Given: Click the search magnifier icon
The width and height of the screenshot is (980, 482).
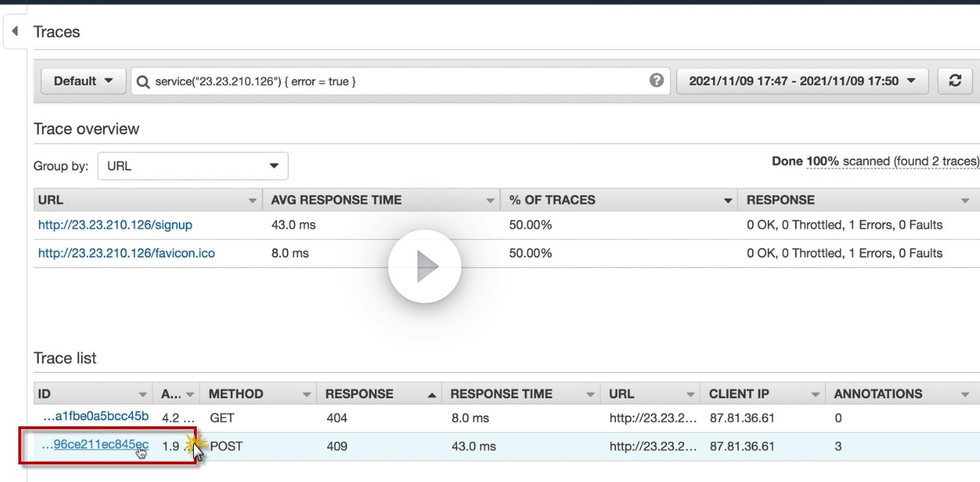Looking at the screenshot, I should pyautogui.click(x=143, y=82).
